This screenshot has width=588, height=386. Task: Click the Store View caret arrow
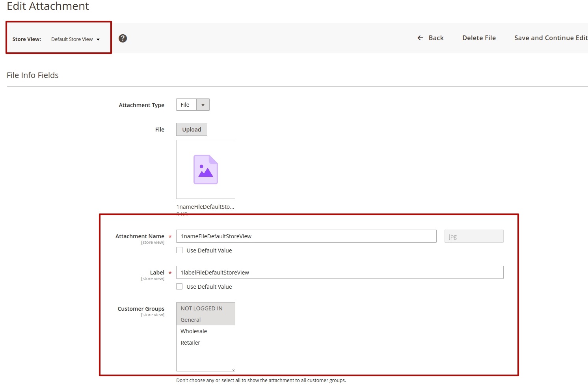coord(98,39)
